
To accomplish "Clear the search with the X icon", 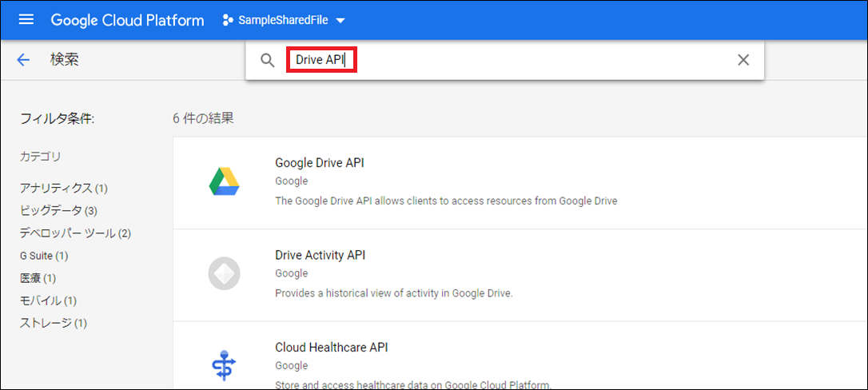I will pos(743,60).
